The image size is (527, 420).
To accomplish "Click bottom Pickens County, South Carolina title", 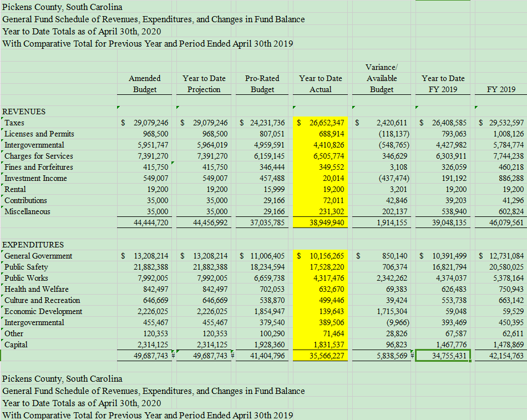I will click(x=62, y=379).
